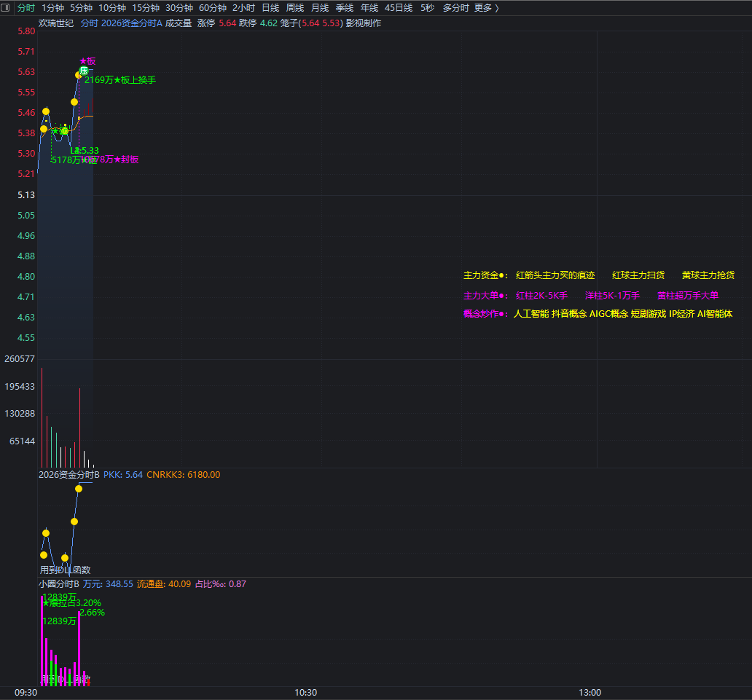The height and width of the screenshot is (700, 752).
Task: Click the 小圆分时B indicator label
Action: coord(59,584)
